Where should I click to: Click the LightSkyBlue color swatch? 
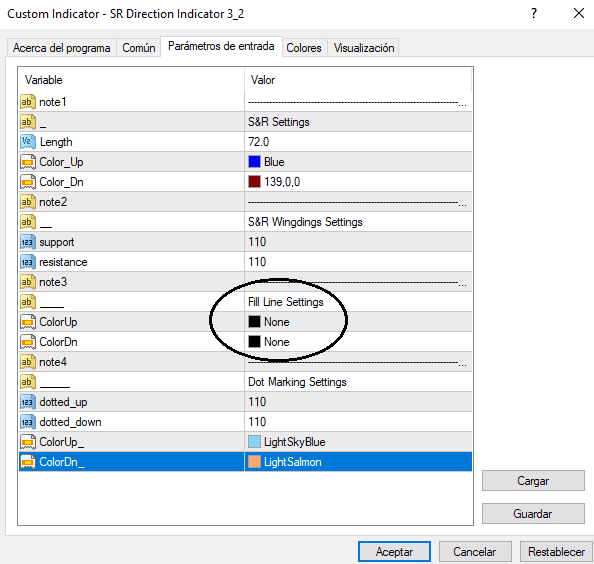(x=255, y=442)
